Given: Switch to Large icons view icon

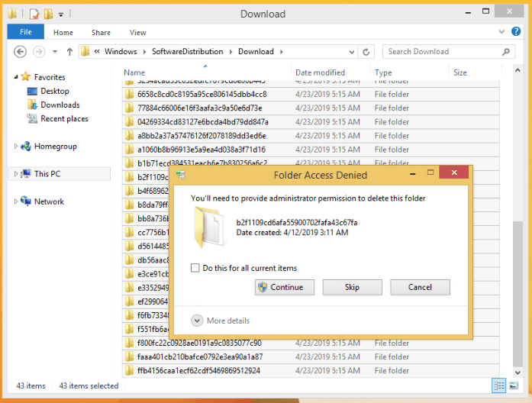Looking at the screenshot, I should pyautogui.click(x=514, y=385).
